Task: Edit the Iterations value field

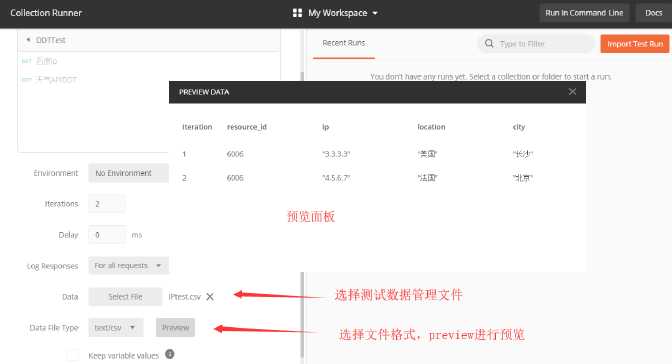Action: click(x=107, y=204)
